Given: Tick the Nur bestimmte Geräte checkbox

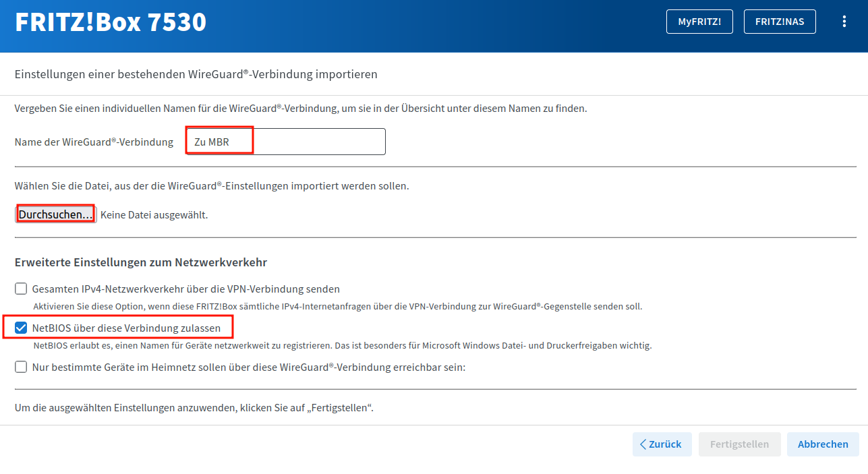Looking at the screenshot, I should coord(21,367).
